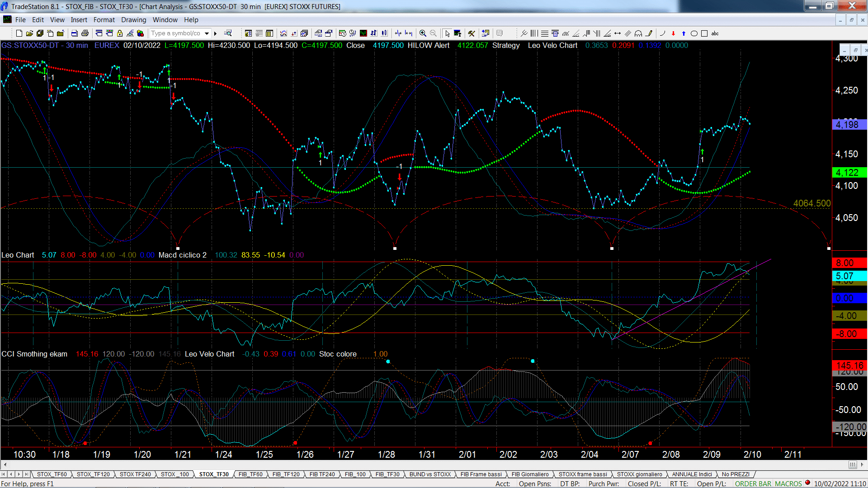Viewport: 868px width, 488px height.
Task: Open the Help menu
Action: [x=191, y=20]
